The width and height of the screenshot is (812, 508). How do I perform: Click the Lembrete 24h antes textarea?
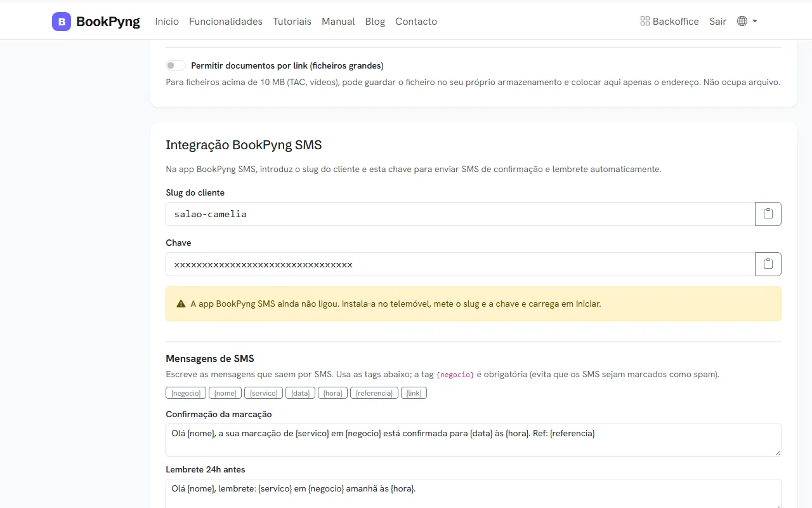point(473,493)
